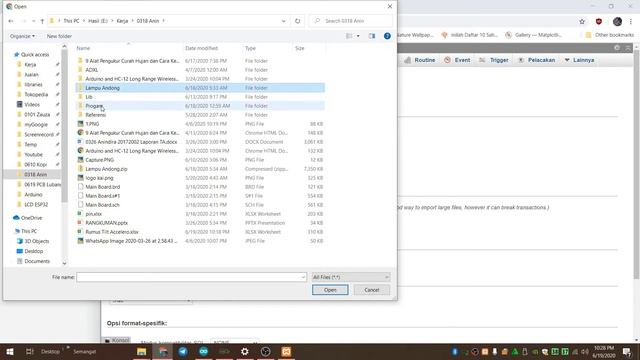Select the WhatsApp Image JPEG file
The height and width of the screenshot is (360, 640).
(200, 241)
